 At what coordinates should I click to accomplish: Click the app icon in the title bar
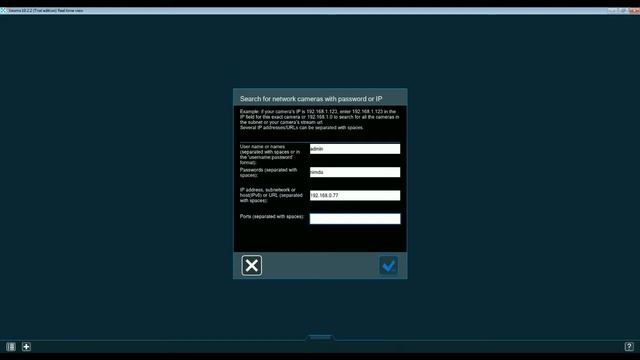[3, 11]
